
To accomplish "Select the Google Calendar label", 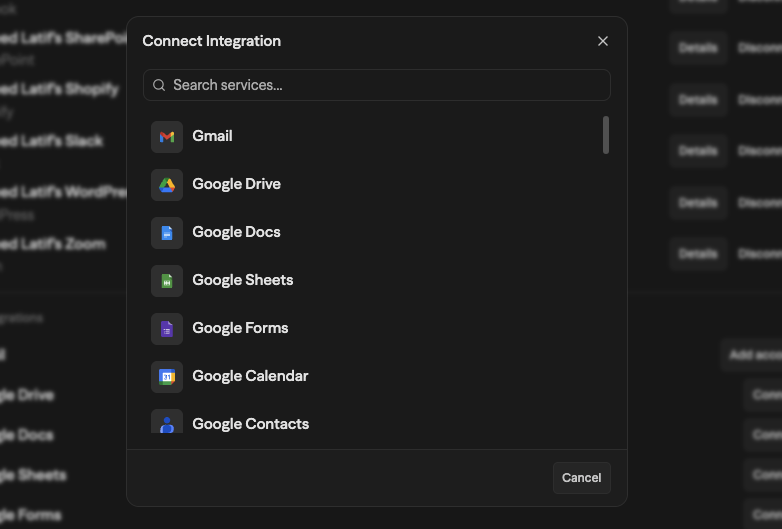I will tap(250, 376).
